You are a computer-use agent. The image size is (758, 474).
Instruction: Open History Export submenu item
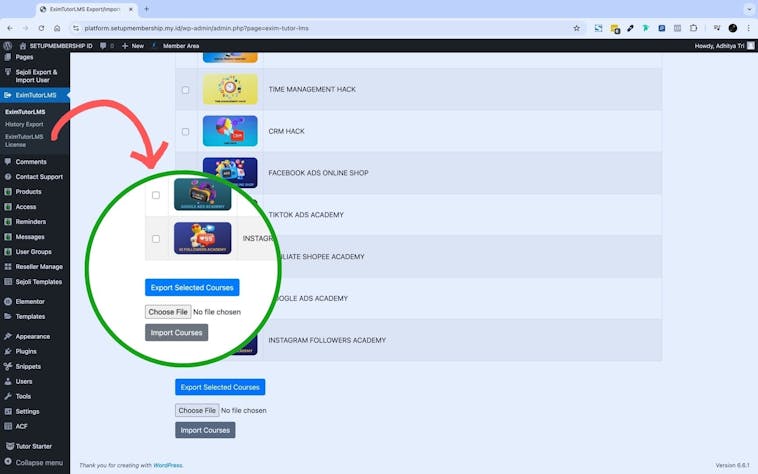(24, 124)
